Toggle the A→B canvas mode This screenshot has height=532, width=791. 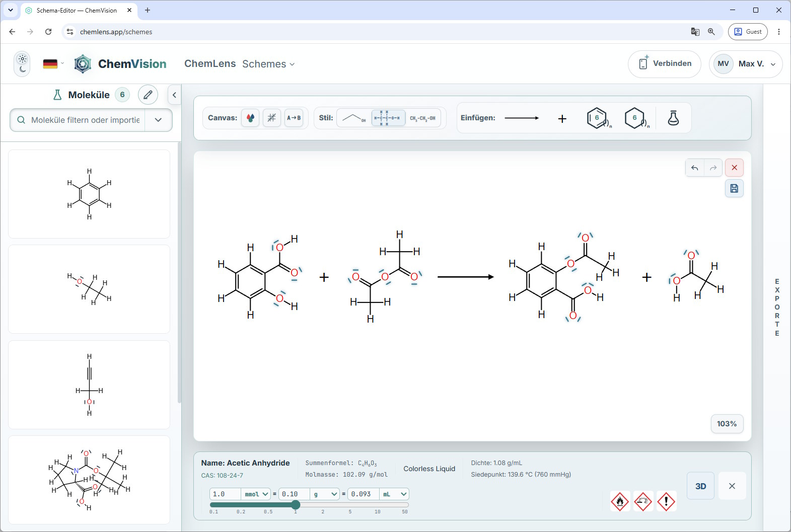(294, 118)
